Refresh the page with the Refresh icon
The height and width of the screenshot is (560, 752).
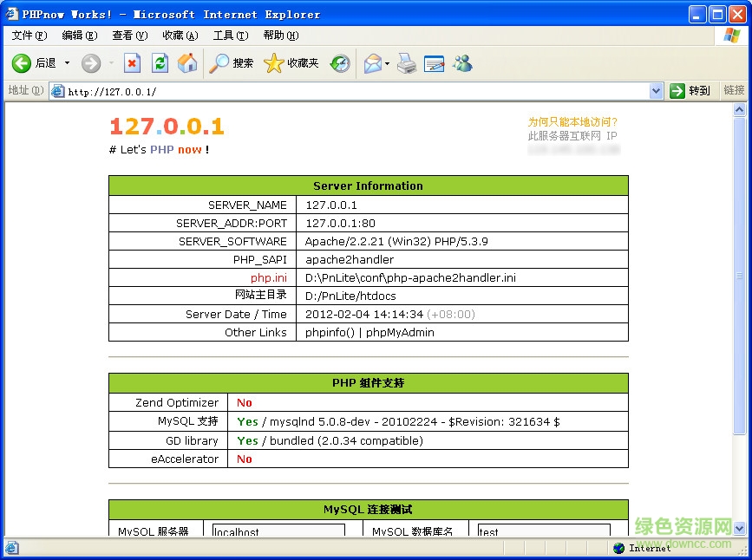coord(160,62)
